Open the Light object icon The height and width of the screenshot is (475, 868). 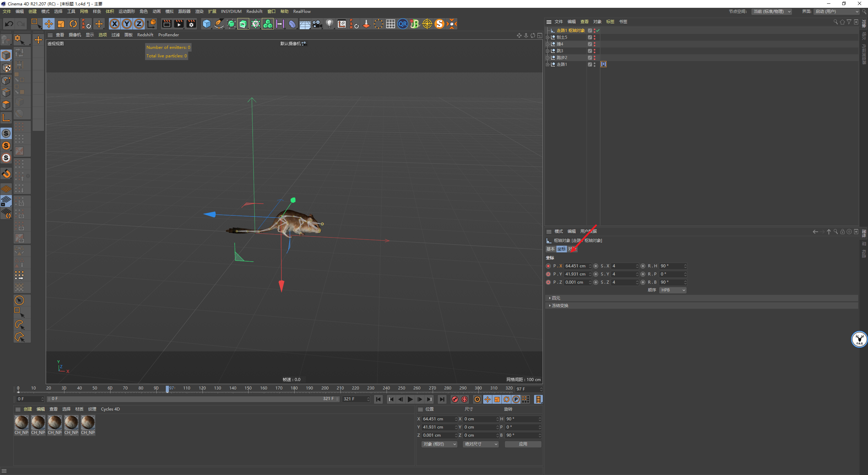tap(329, 24)
